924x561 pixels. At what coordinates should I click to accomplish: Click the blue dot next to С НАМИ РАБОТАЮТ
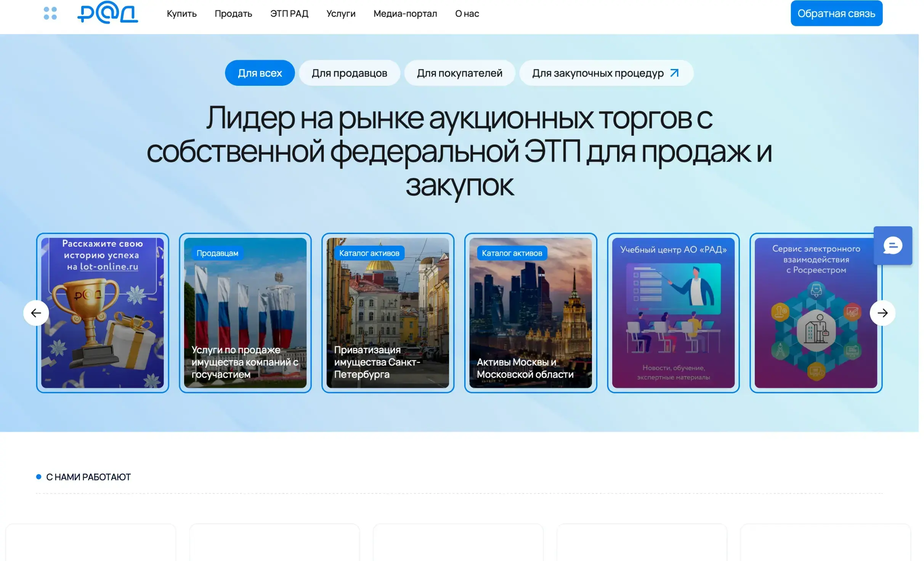tap(38, 476)
